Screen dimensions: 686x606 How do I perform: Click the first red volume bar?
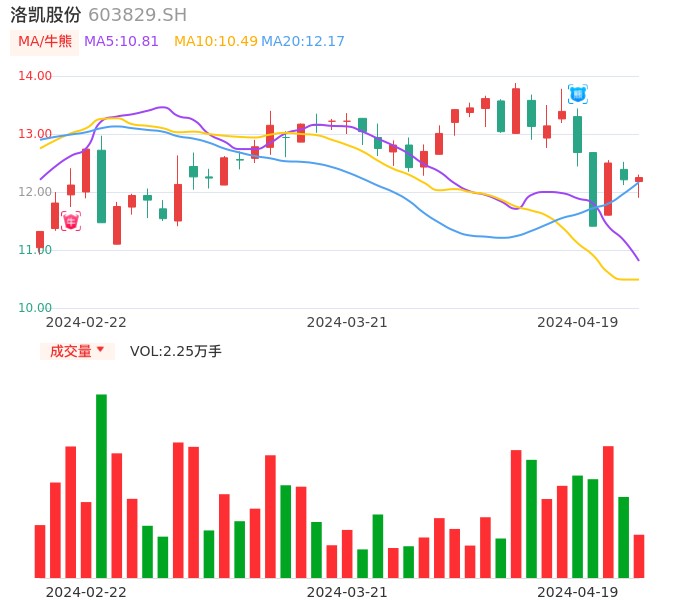pyautogui.click(x=40, y=551)
